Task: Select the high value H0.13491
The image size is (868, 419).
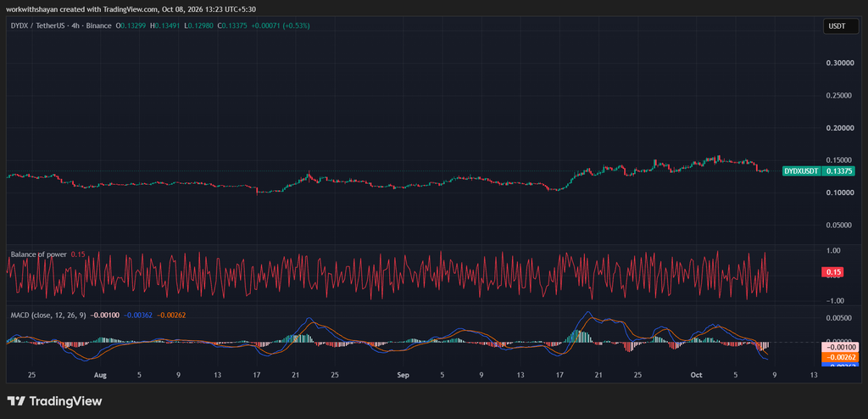Action: pos(164,25)
